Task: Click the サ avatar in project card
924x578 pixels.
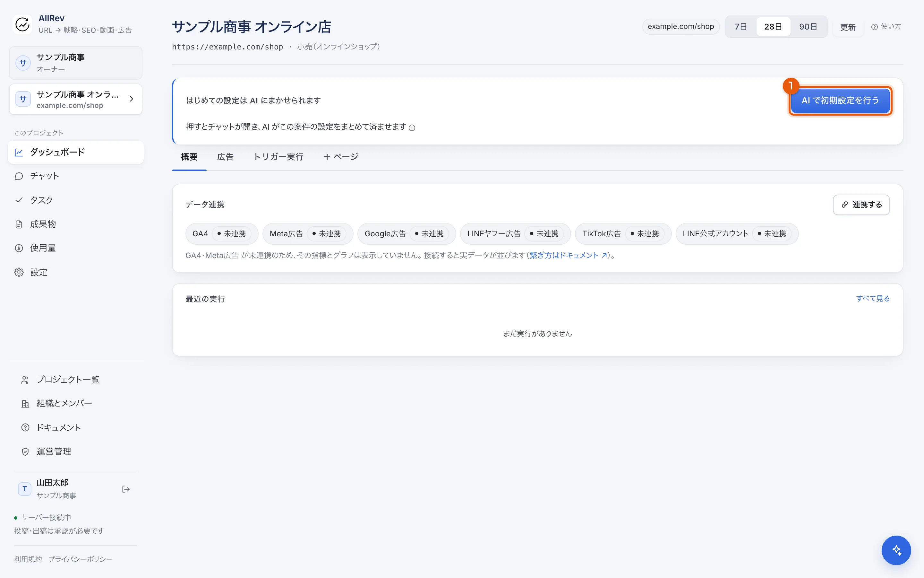Action: tap(23, 99)
